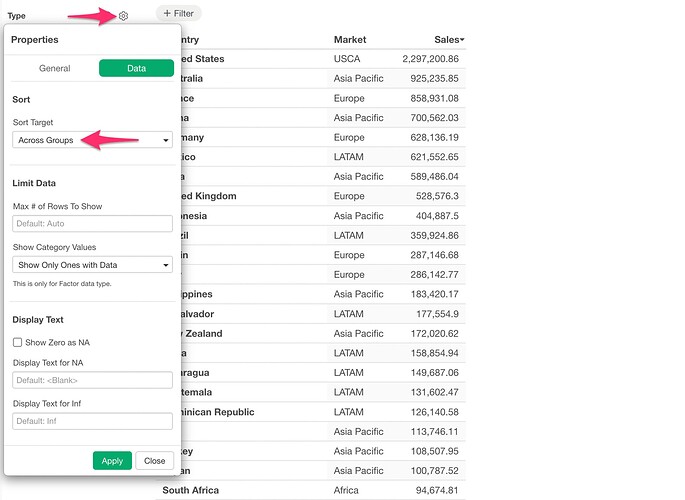The width and height of the screenshot is (685, 500).
Task: Select the Africa market cell
Action: [348, 491]
